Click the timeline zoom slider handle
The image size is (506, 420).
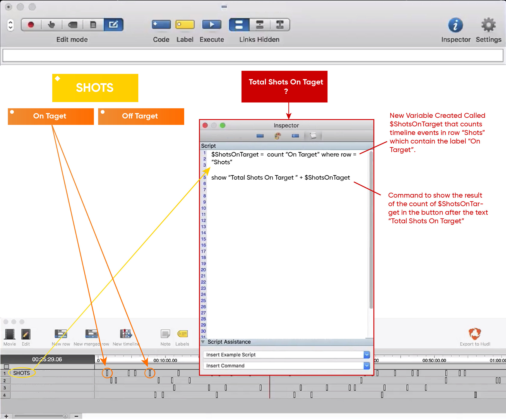click(65, 416)
